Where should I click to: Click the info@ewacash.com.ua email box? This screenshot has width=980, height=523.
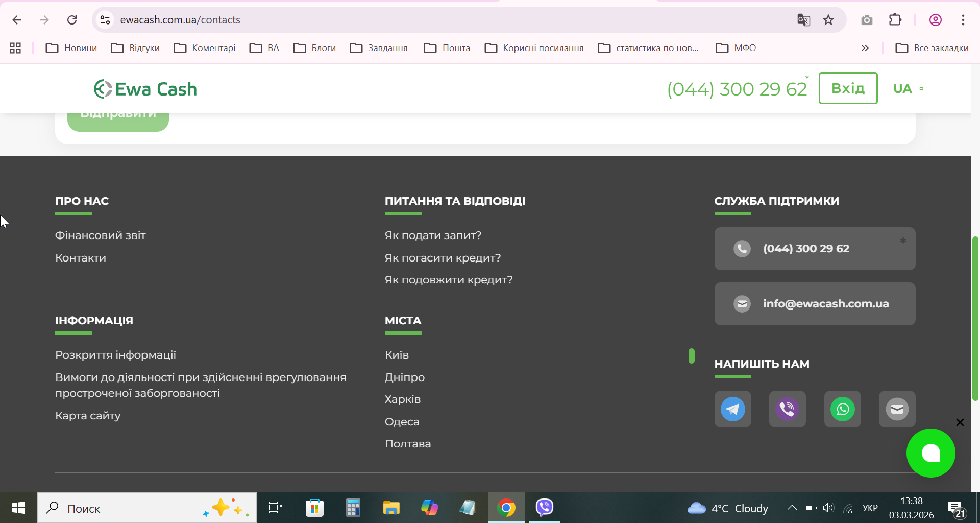(x=815, y=304)
